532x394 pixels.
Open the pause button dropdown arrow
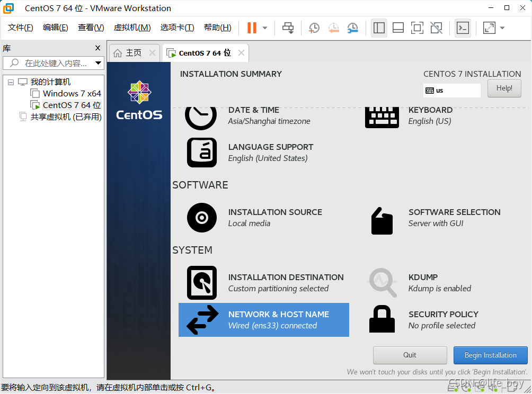pyautogui.click(x=265, y=28)
